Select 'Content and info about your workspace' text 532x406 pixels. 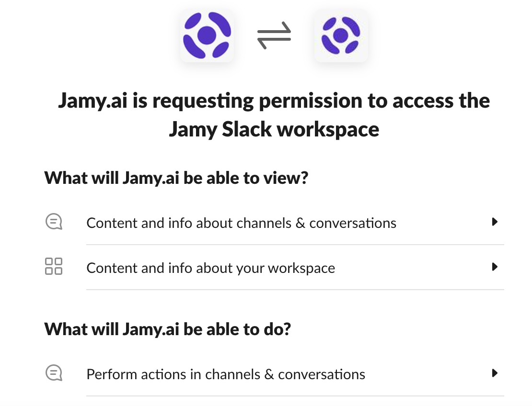[210, 268]
